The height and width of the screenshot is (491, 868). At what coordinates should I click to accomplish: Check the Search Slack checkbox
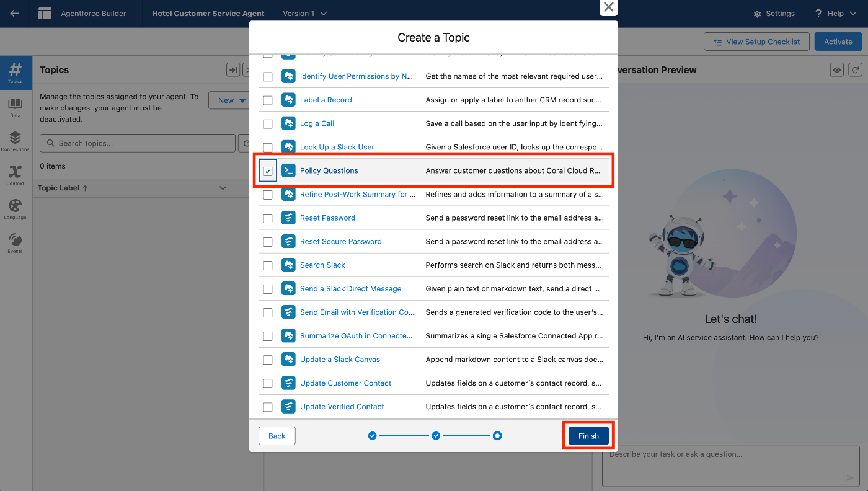[x=268, y=265]
